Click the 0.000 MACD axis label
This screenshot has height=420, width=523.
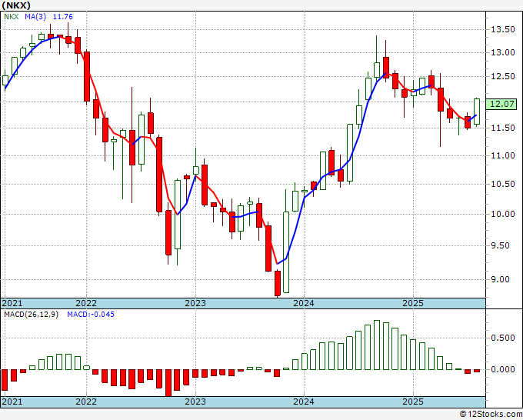point(503,370)
